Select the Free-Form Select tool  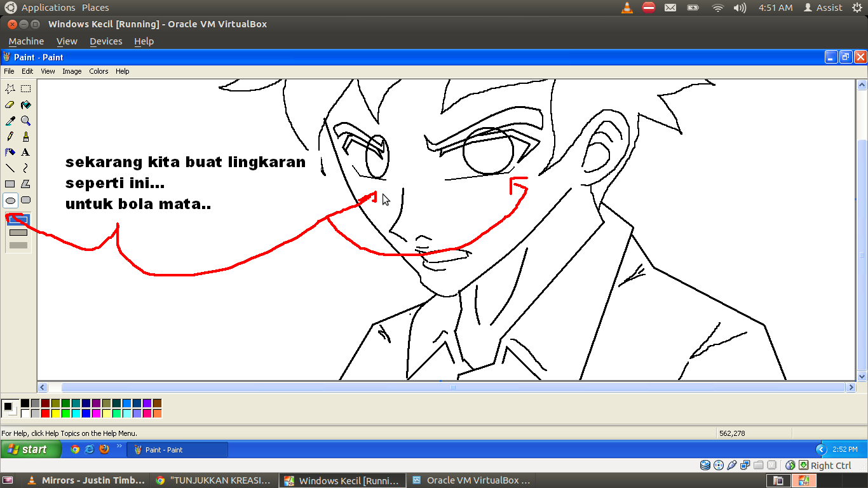click(x=10, y=89)
